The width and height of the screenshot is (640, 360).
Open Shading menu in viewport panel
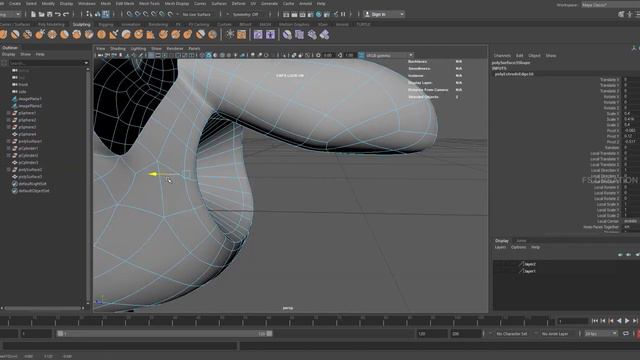click(118, 49)
